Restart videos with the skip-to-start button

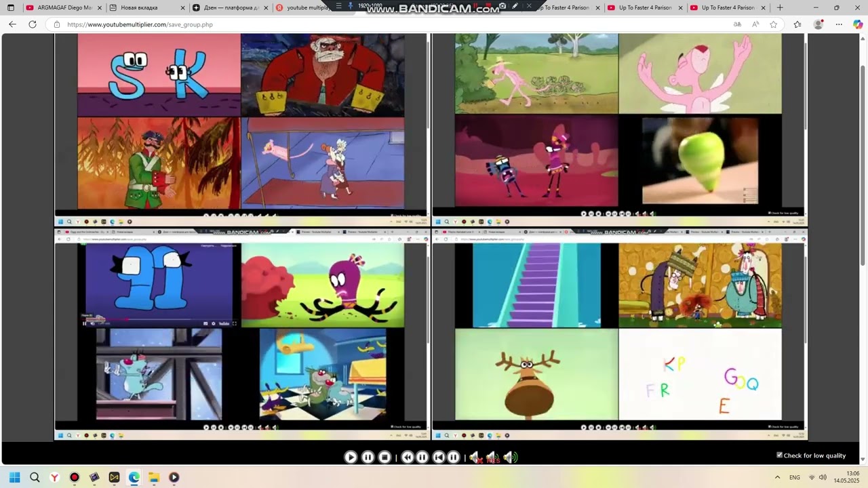point(439,457)
